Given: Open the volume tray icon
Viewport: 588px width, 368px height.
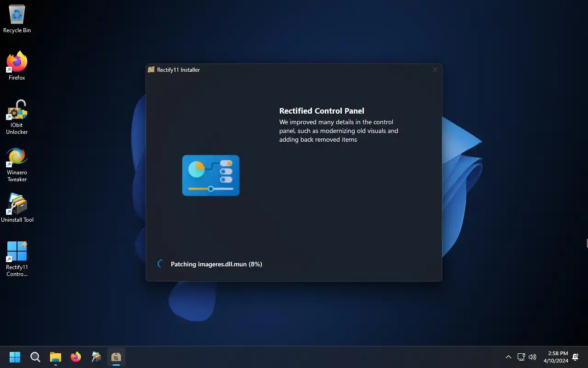Looking at the screenshot, I should 532,357.
